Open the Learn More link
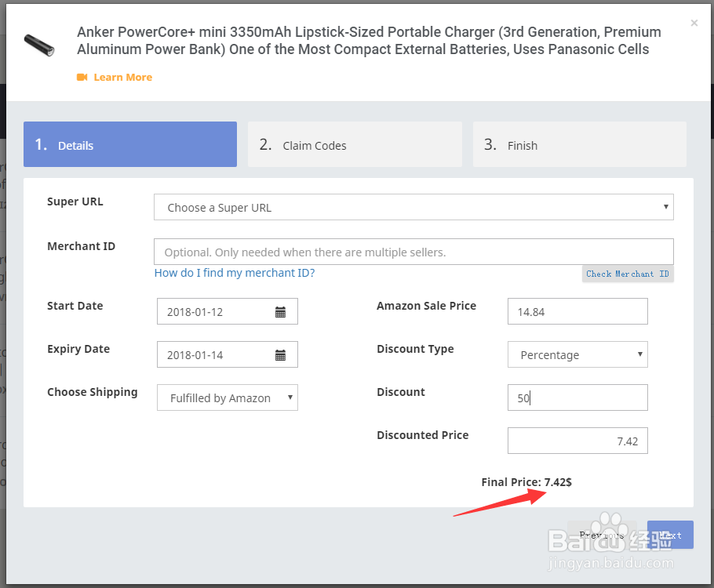Image resolution: width=714 pixels, height=588 pixels. pos(123,78)
